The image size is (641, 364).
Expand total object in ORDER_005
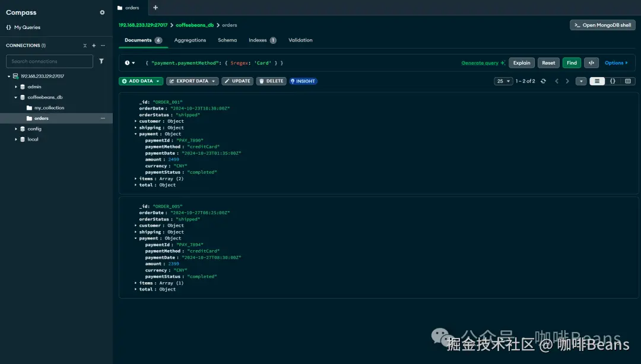[x=136, y=289]
